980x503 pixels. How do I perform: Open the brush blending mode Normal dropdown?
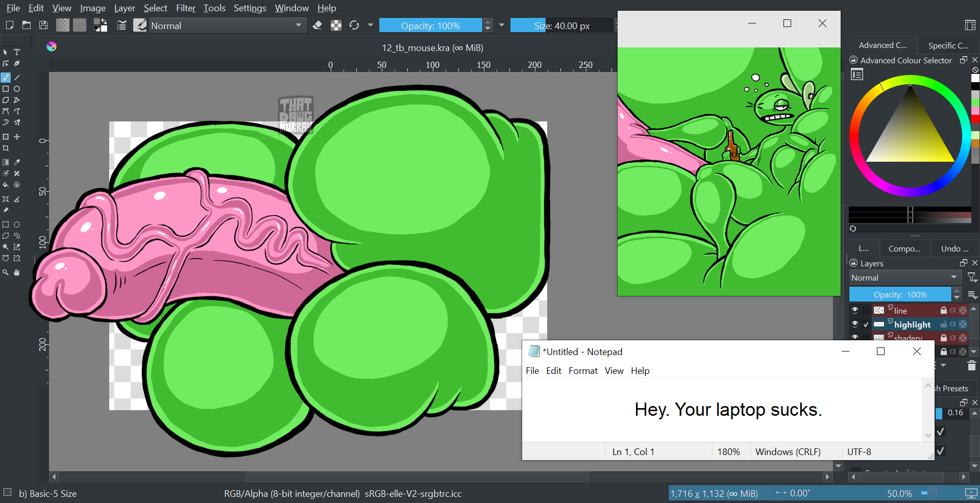click(227, 26)
